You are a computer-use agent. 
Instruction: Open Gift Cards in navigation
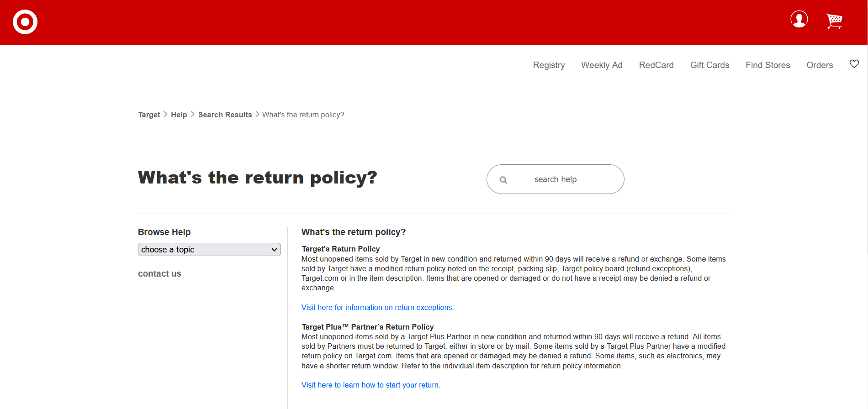point(709,65)
